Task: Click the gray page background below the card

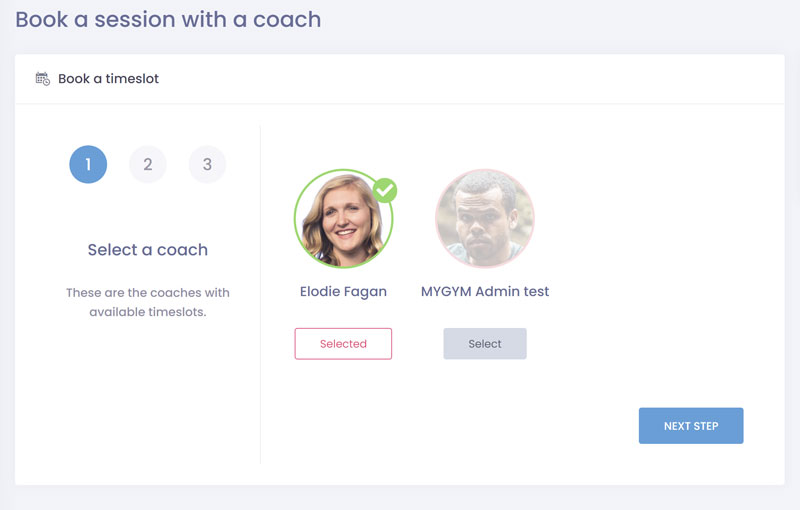Action: [x=400, y=498]
